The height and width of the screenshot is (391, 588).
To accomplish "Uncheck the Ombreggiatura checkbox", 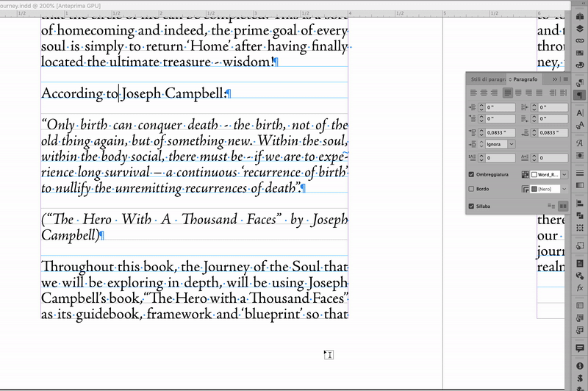I will 471,174.
